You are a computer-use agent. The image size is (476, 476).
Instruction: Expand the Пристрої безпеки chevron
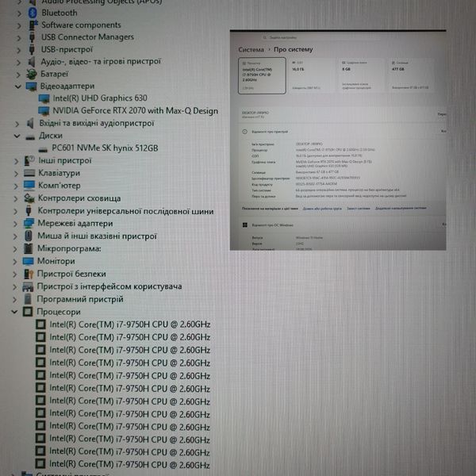point(15,274)
